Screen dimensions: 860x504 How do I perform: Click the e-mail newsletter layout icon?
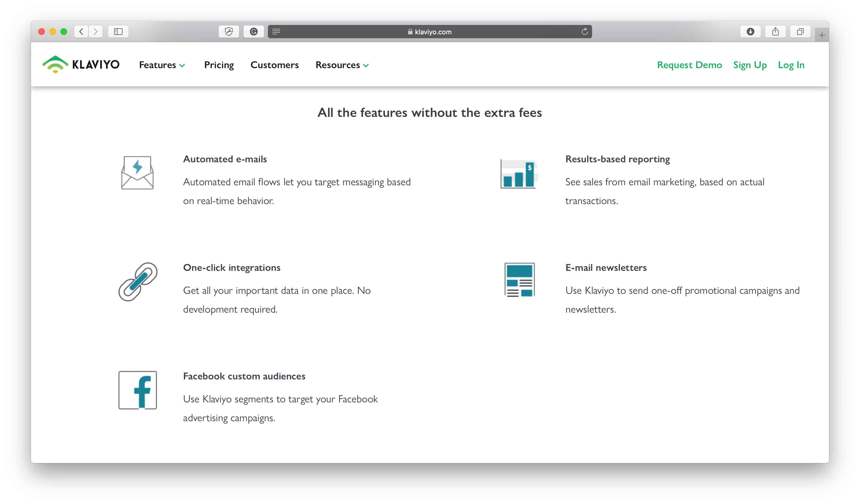(519, 280)
